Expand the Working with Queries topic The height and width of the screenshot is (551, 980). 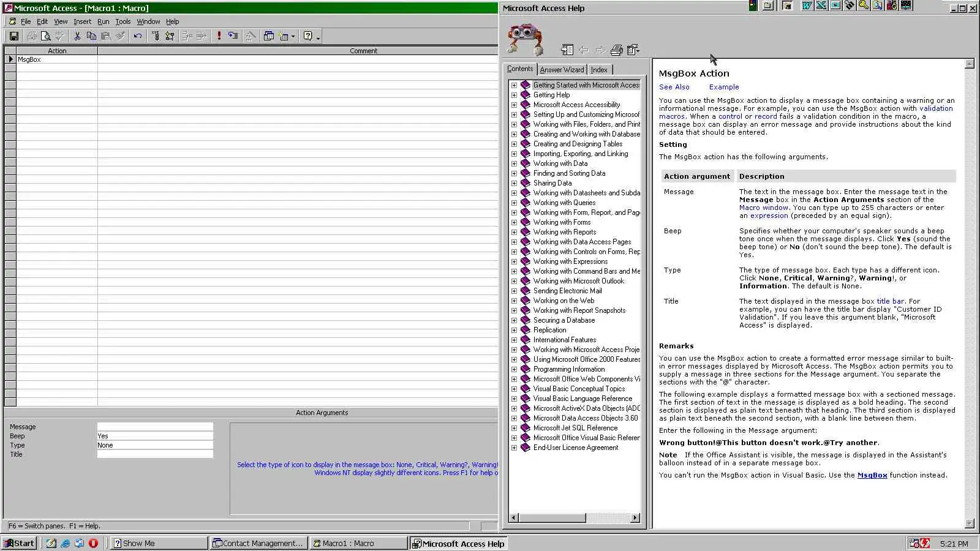[514, 203]
